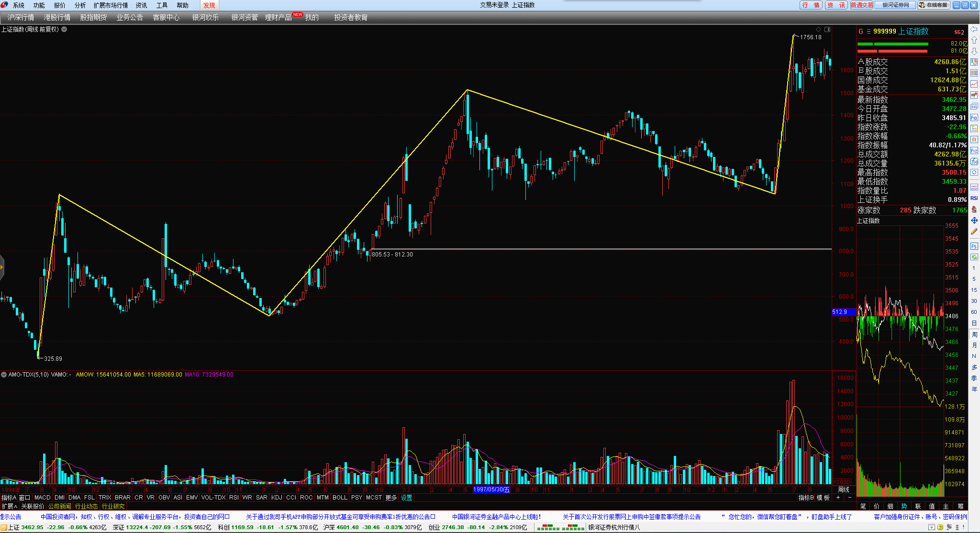Image resolution: width=980 pixels, height=533 pixels.
Task: Click the plus zoom button beside 周线
Action: tap(838, 498)
